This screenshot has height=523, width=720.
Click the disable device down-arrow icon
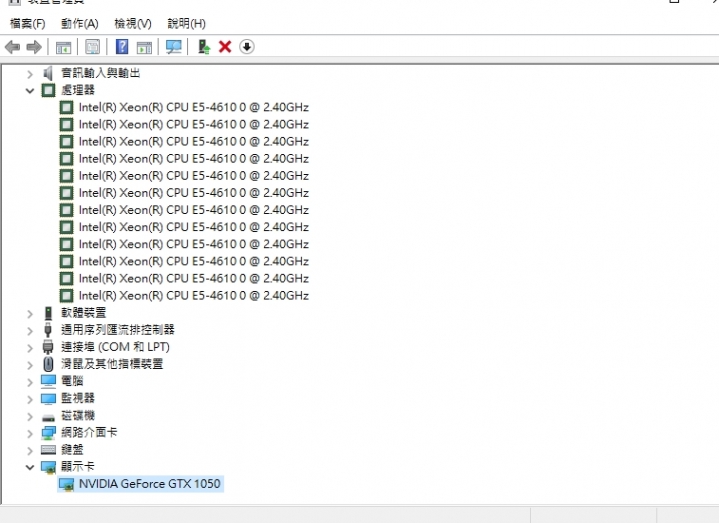tap(247, 47)
